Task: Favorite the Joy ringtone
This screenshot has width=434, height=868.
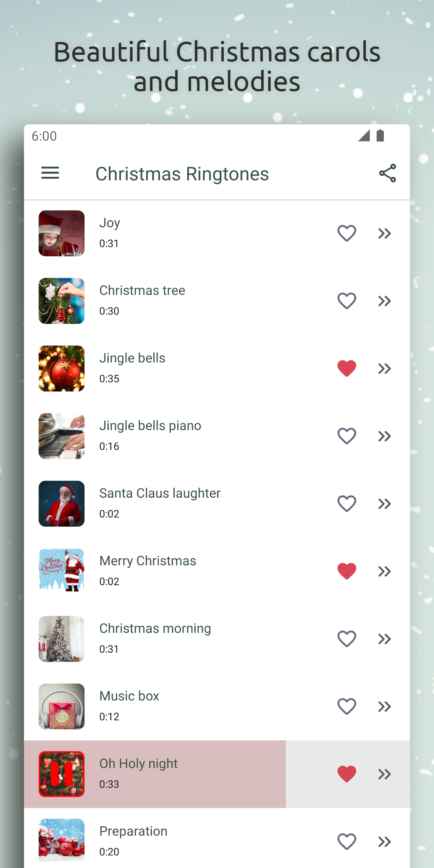Action: tap(347, 233)
